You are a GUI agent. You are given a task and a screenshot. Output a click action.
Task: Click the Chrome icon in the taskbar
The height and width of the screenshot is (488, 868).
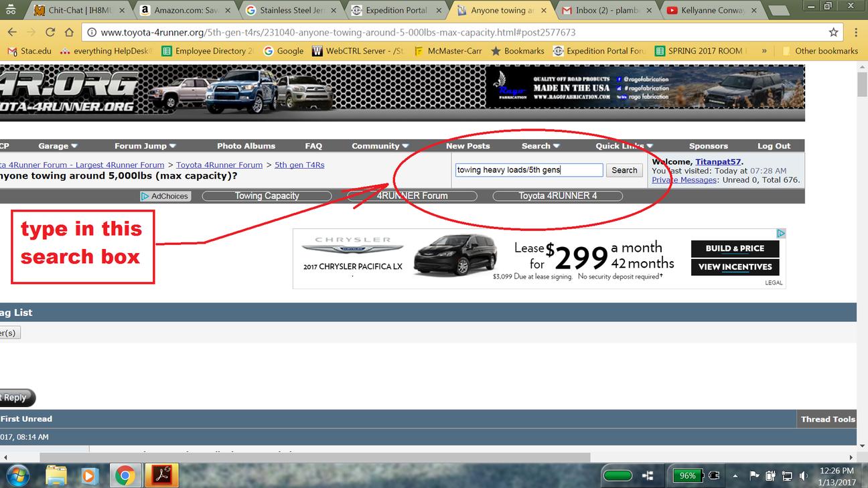pyautogui.click(x=125, y=475)
